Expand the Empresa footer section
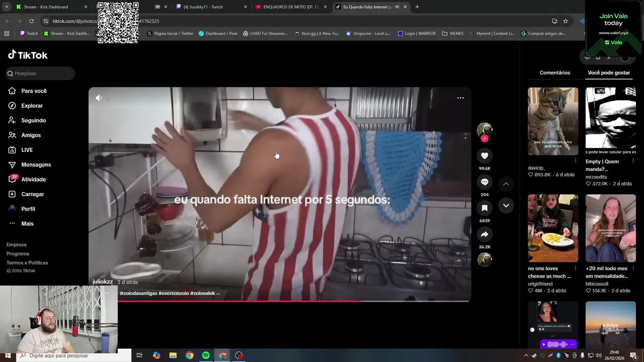 pyautogui.click(x=17, y=245)
